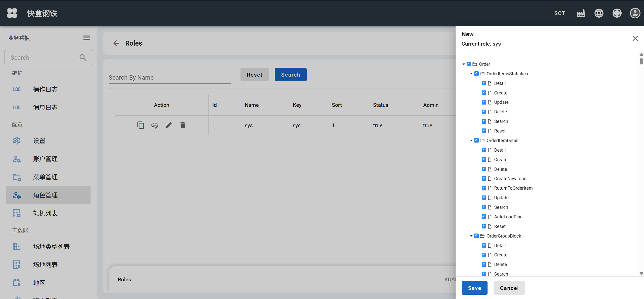Collapse the OrderItemsStatistics node
644x299 pixels.
point(471,74)
